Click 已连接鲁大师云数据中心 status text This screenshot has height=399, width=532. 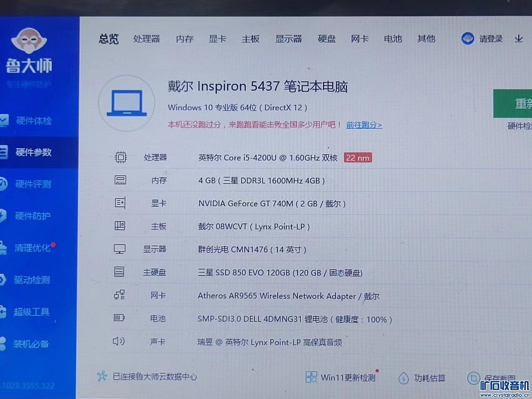(155, 377)
